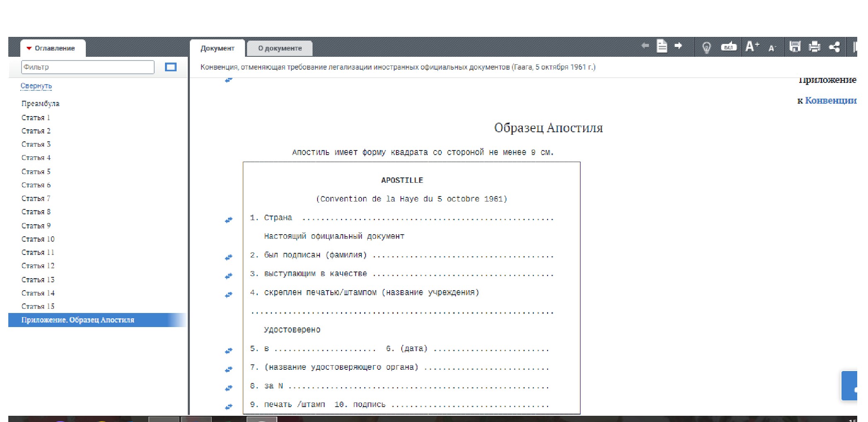The height and width of the screenshot is (422, 868).
Task: Switch to the Документ tab
Action: (217, 48)
